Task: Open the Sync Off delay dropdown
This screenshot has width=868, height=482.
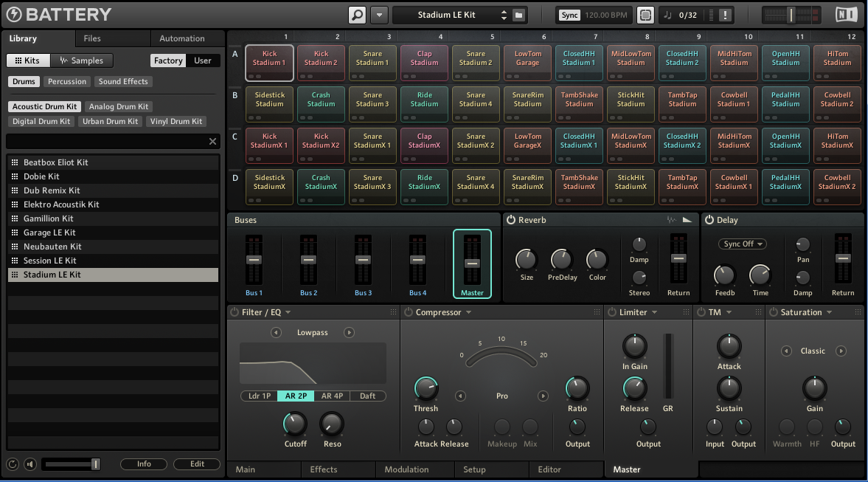Action: [744, 244]
